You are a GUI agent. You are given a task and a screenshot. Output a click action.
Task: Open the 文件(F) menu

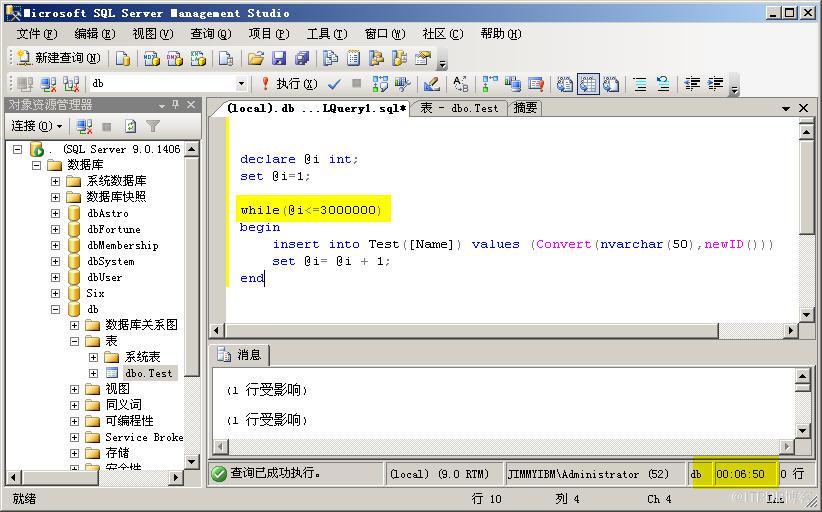point(37,34)
